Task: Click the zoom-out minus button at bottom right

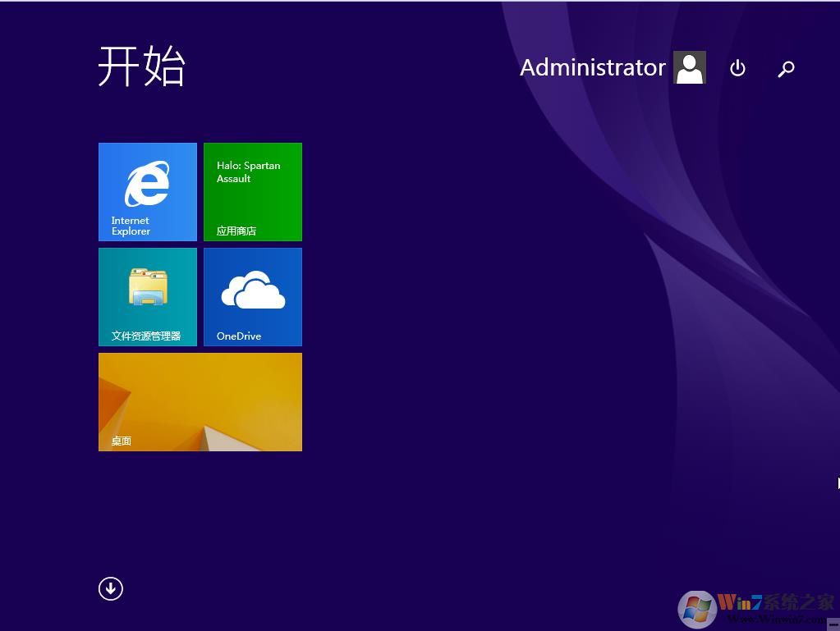Action: (x=833, y=624)
